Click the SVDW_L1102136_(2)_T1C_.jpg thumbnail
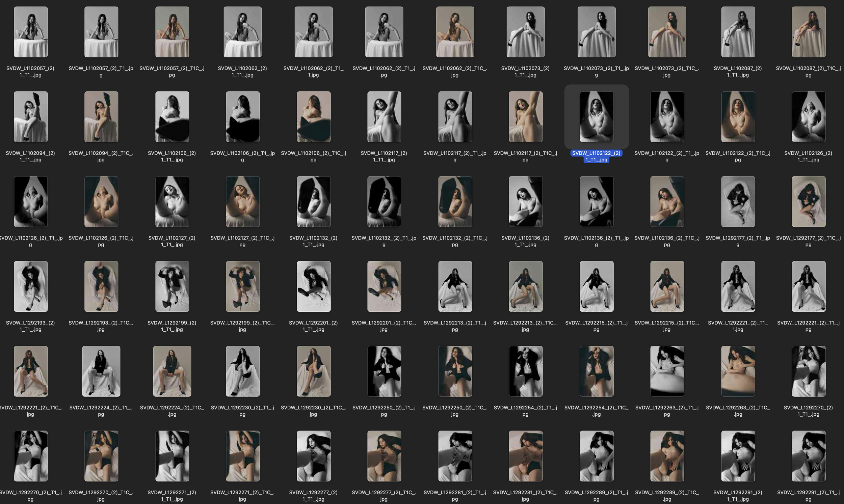Image resolution: width=844 pixels, height=504 pixels. (667, 201)
